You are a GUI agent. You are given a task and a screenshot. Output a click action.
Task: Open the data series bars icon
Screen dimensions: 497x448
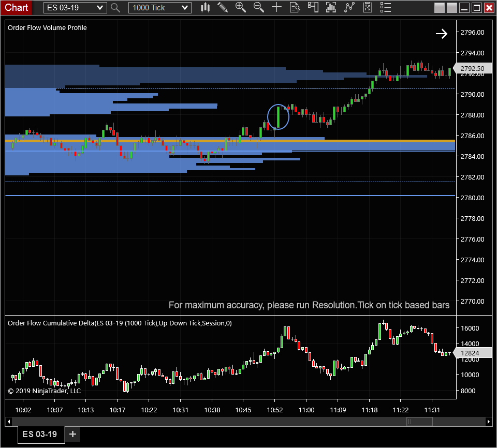pos(331,8)
